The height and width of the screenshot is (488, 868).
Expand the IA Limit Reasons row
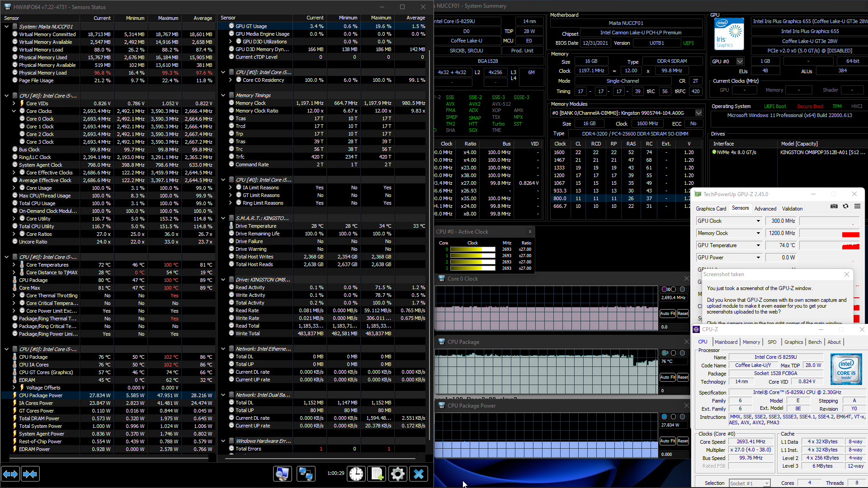click(230, 188)
